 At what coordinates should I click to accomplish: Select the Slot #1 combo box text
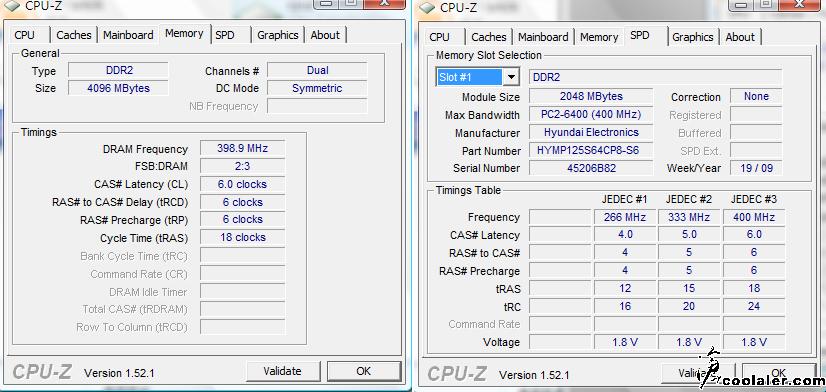(x=469, y=77)
